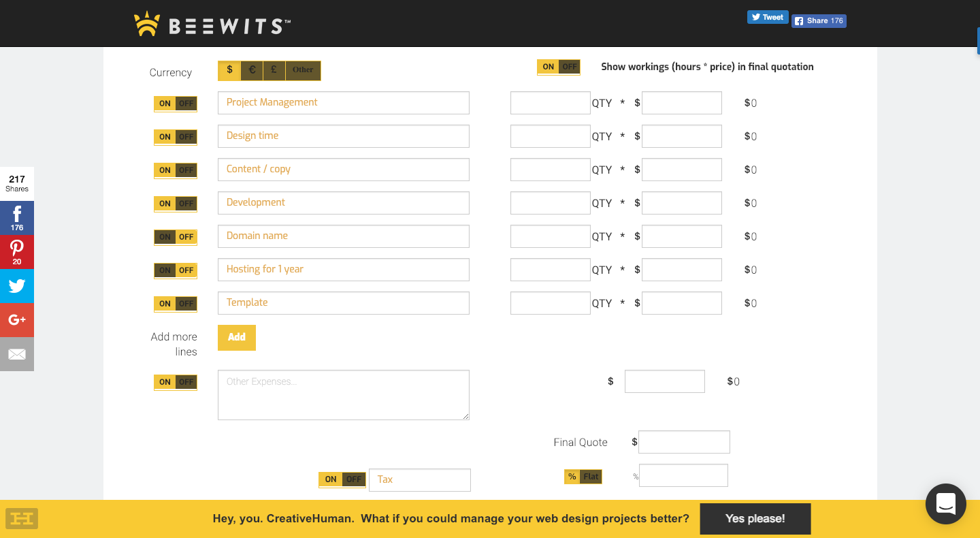
Task: Send by email using envelope icon
Action: [17, 354]
